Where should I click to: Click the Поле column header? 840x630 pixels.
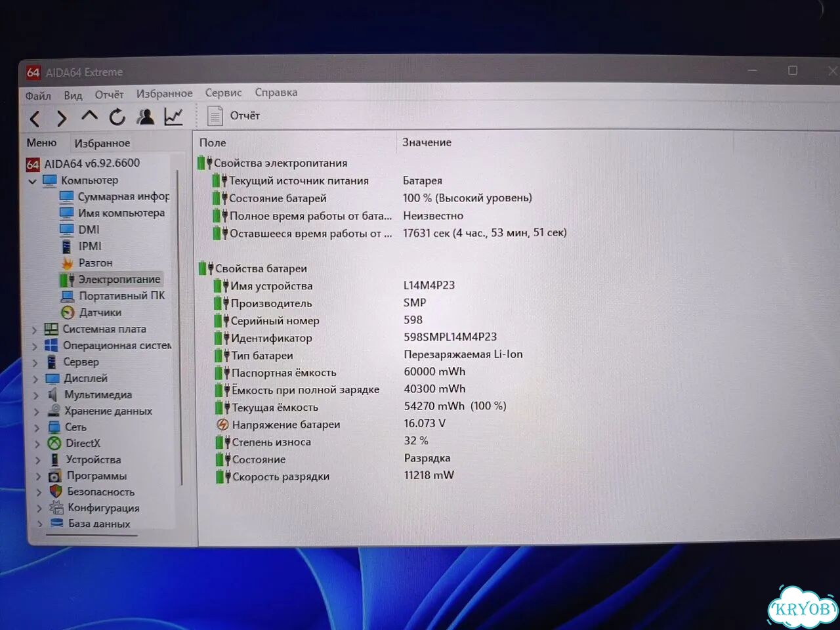tap(213, 142)
